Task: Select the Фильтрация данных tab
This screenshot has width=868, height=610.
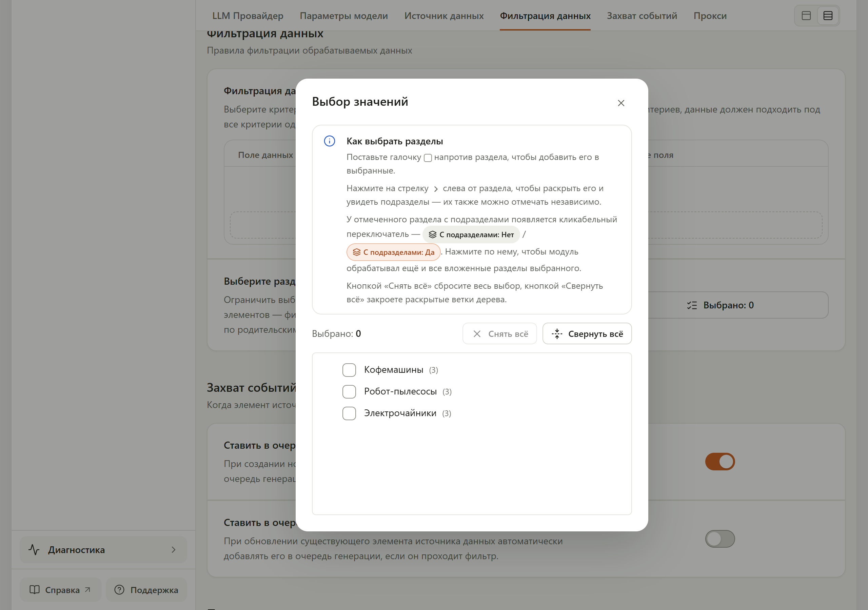Action: pos(545,16)
